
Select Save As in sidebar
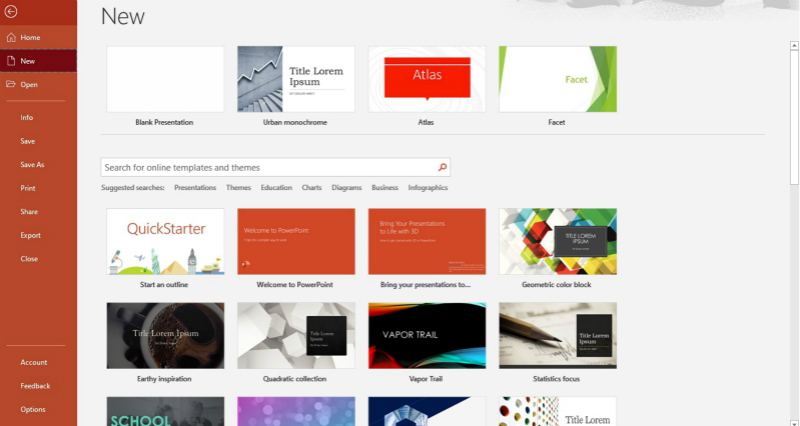[32, 164]
